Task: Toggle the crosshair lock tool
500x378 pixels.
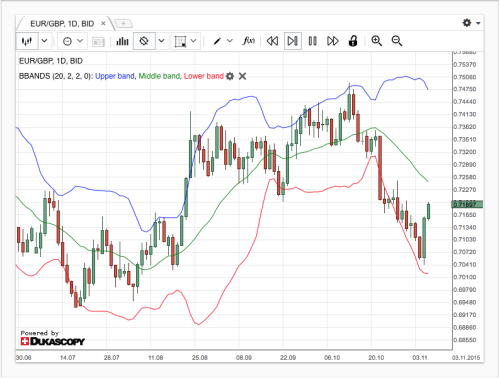Action: [144, 41]
